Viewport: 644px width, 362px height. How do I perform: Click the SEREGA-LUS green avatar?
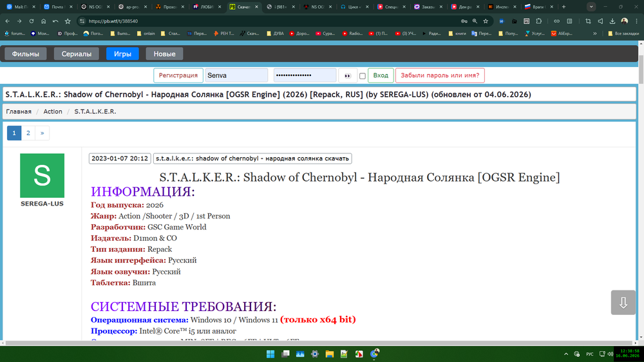point(42,175)
